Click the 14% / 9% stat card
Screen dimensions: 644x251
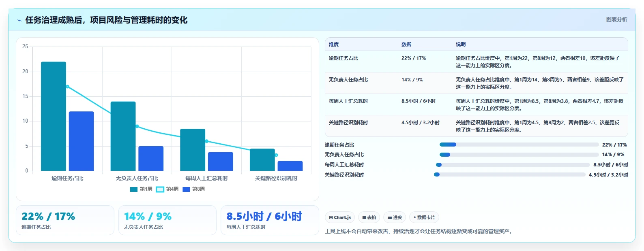pyautogui.click(x=167, y=220)
